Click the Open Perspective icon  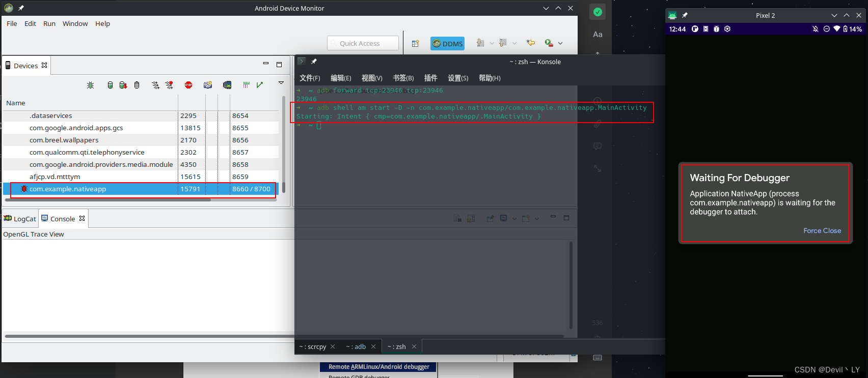(415, 43)
